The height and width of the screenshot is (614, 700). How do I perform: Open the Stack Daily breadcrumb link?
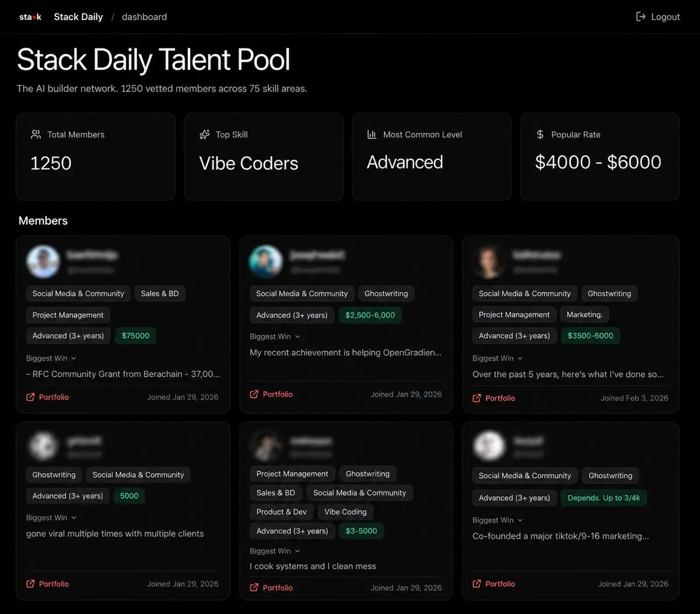click(78, 17)
